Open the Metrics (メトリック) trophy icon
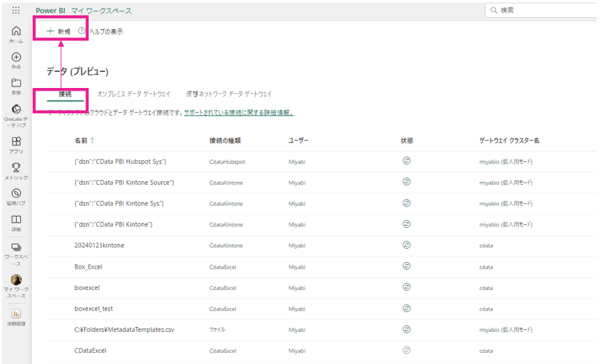This screenshot has width=604, height=364. tap(16, 171)
